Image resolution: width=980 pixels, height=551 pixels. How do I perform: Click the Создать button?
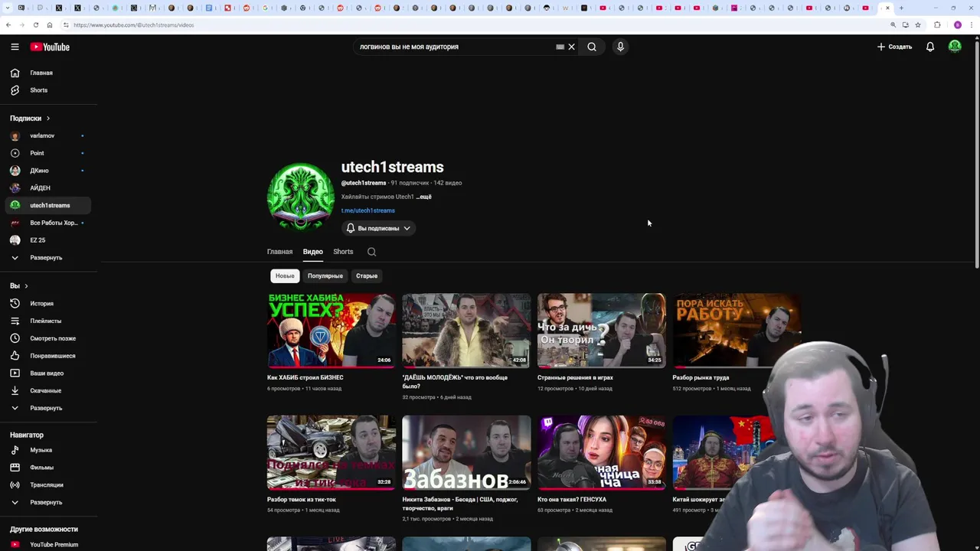[x=894, y=47]
